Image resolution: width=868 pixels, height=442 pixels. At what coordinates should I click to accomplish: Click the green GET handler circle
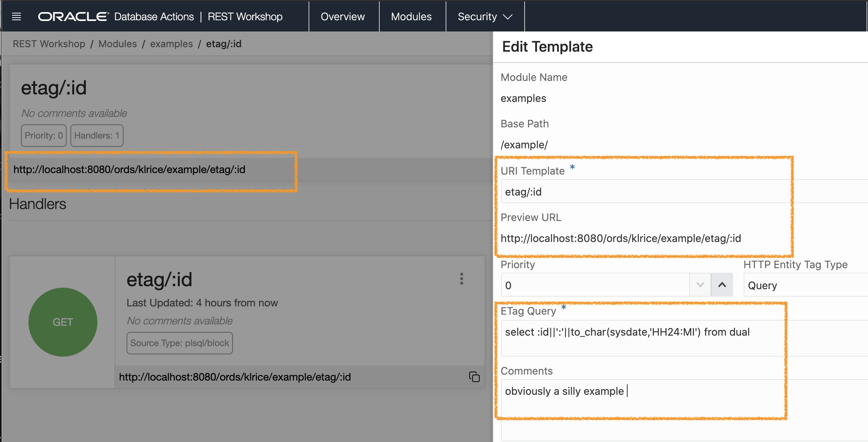(x=63, y=322)
